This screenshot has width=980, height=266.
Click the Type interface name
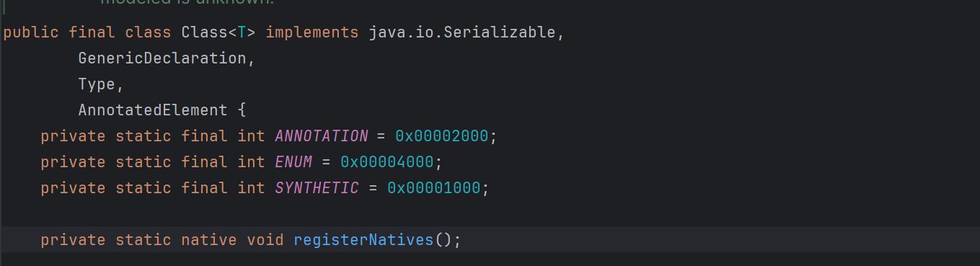coord(97,84)
